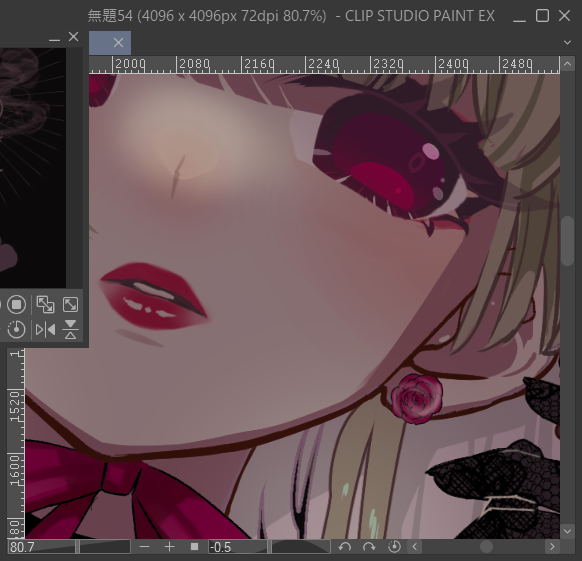Click the fit-to-screen square icon in bottom bar
582x561 pixels.
(x=194, y=547)
